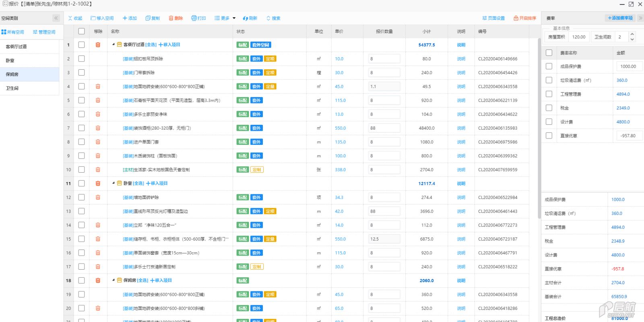644x322 pixels.
Task: Open 页面设置 page settings
Action: click(493, 18)
